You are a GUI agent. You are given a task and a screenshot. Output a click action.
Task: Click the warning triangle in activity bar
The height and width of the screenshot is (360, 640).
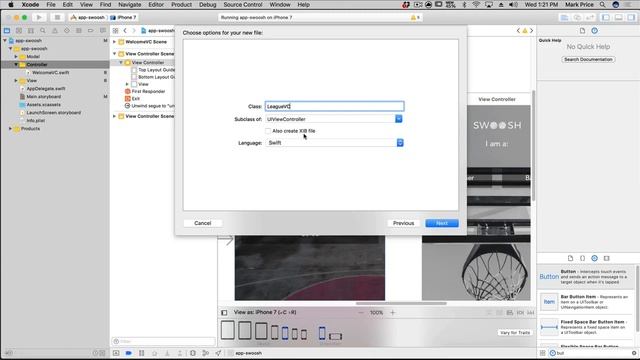413,18
